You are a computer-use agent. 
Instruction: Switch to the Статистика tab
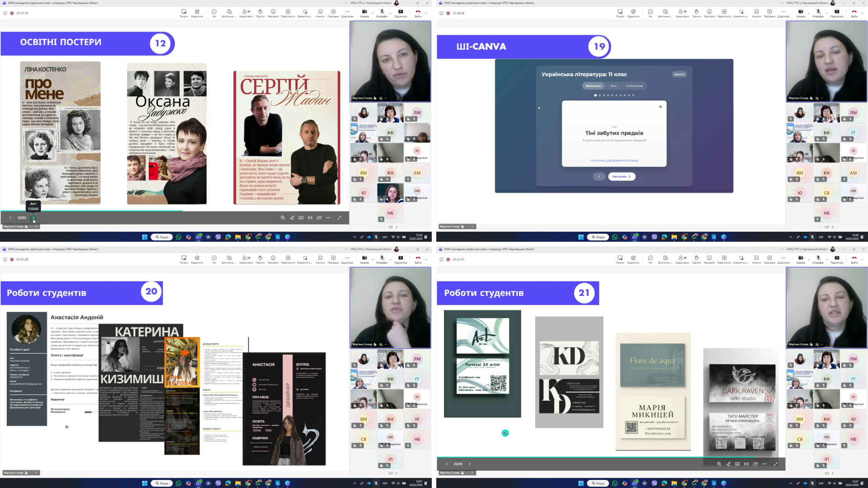point(634,86)
